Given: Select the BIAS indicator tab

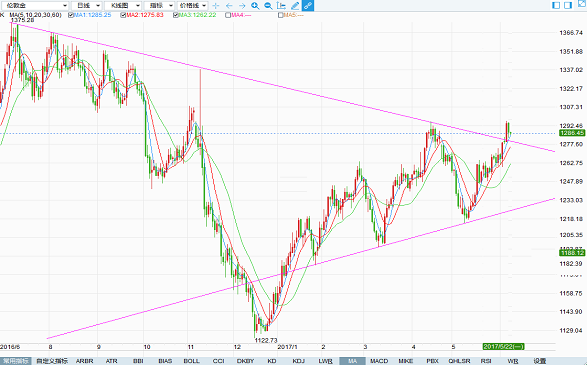Looking at the screenshot, I should pyautogui.click(x=165, y=361).
